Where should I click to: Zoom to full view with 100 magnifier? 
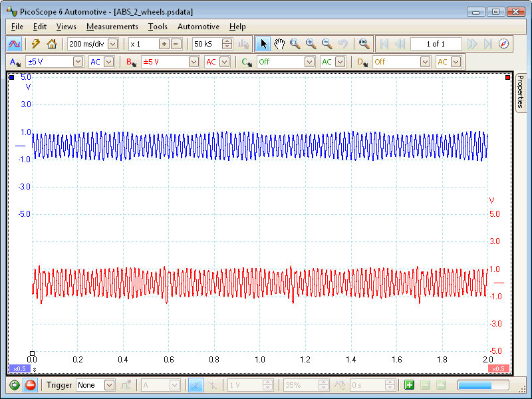pyautogui.click(x=364, y=44)
